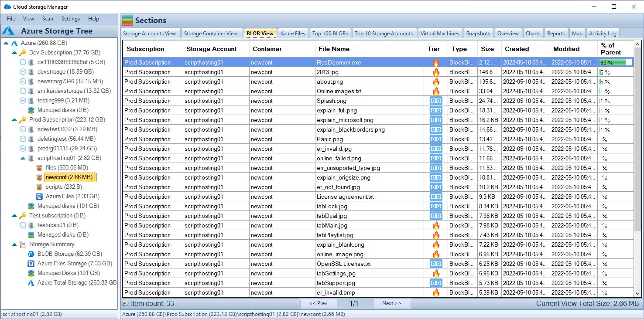The width and height of the screenshot is (644, 319).
Task: Select the newcont (2.66 MB) container
Action: [70, 177]
